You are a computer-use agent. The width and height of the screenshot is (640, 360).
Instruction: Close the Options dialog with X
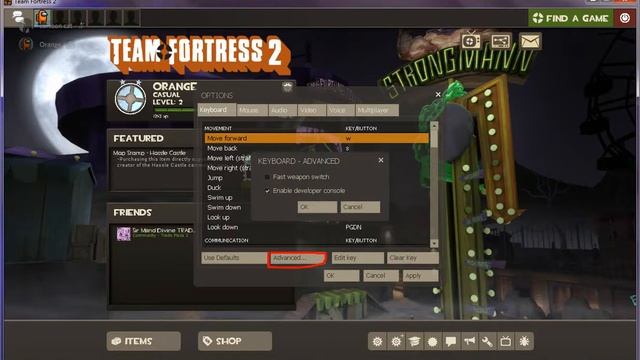pyautogui.click(x=438, y=94)
